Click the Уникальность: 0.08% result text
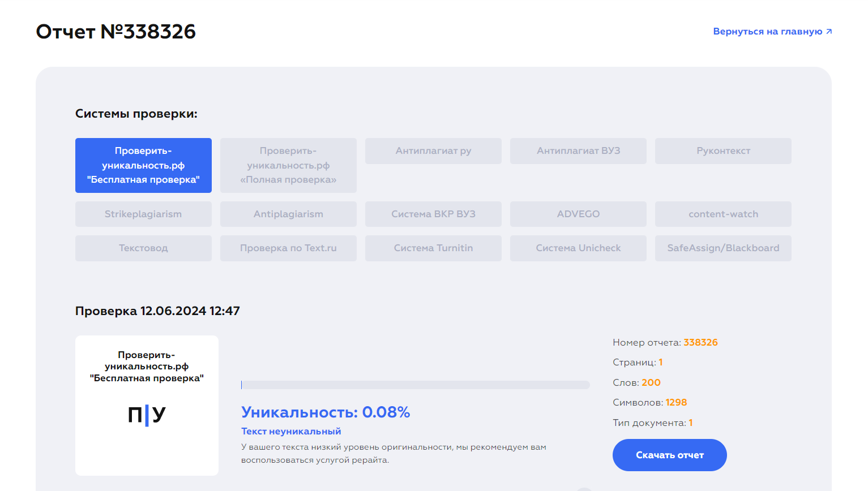 coord(326,412)
